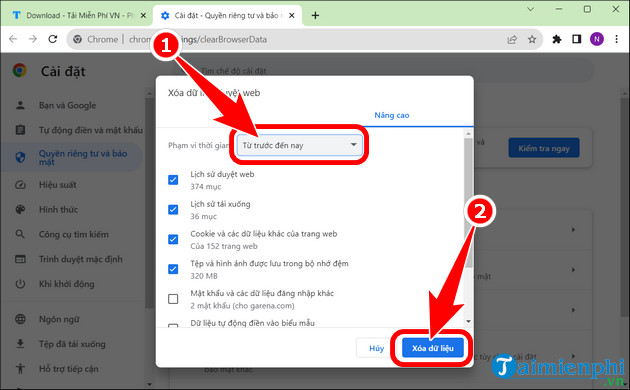
Task: Click the magnifier icon beside Công cụ tìm kiếm
Action: tap(20, 234)
